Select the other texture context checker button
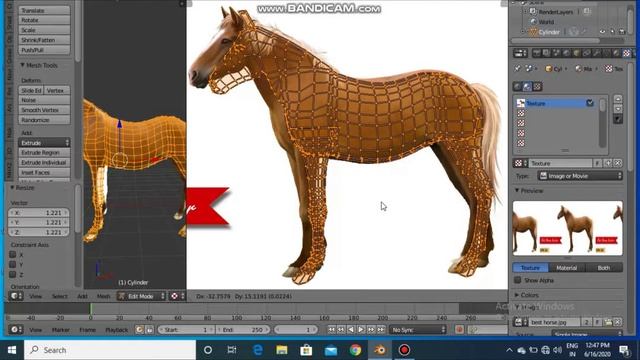Image resolution: width=640 pixels, height=360 pixels. (537, 87)
